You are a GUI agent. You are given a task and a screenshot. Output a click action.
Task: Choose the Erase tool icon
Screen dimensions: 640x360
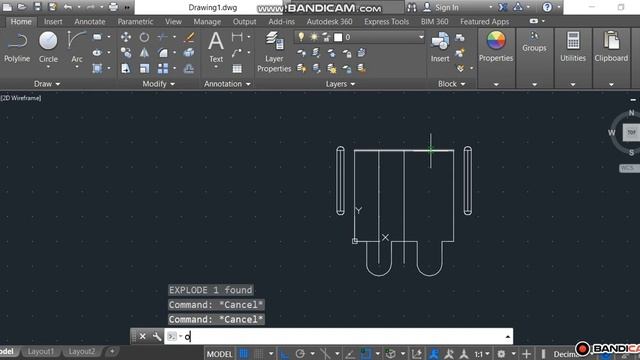(189, 37)
